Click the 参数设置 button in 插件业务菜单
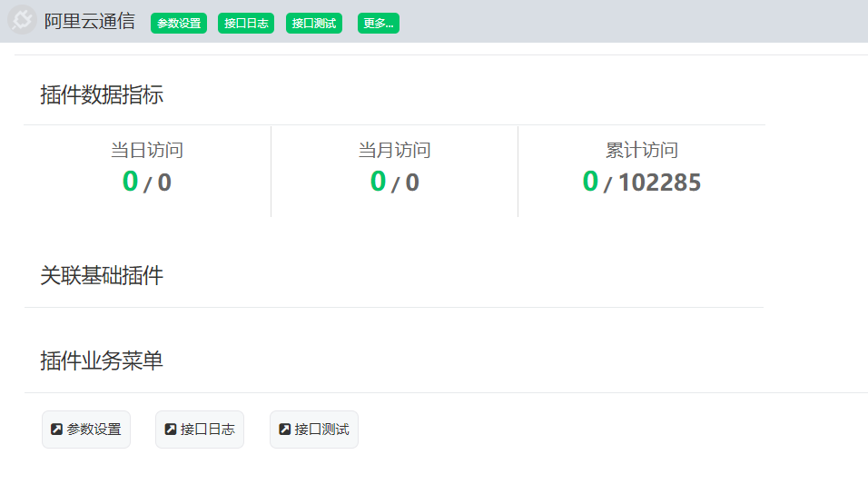868x484 pixels. click(86, 430)
